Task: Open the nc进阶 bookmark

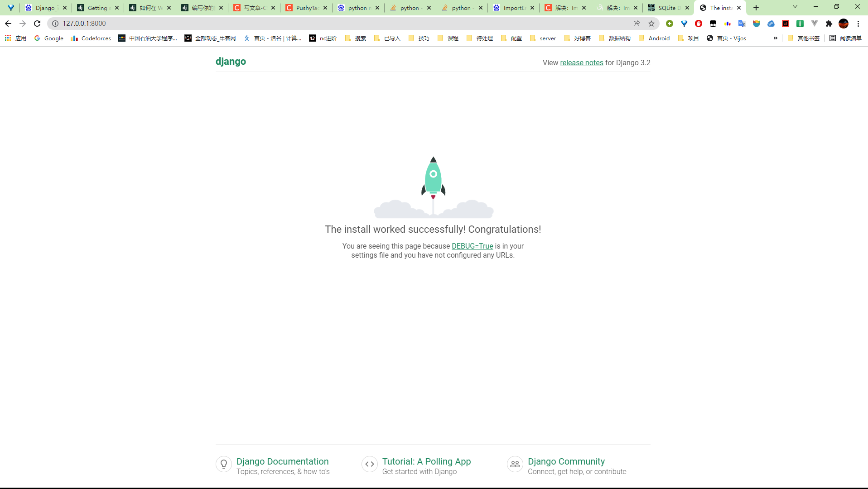Action: [x=323, y=38]
